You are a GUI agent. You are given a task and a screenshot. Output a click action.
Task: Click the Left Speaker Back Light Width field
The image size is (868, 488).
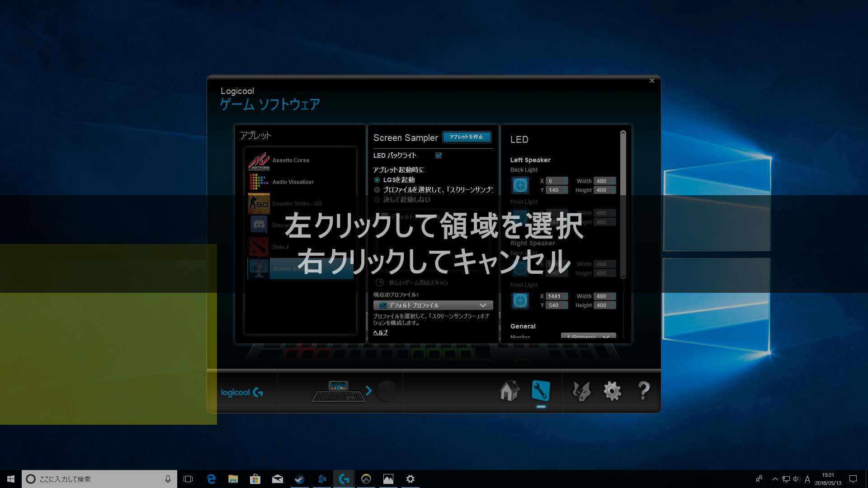coord(602,181)
